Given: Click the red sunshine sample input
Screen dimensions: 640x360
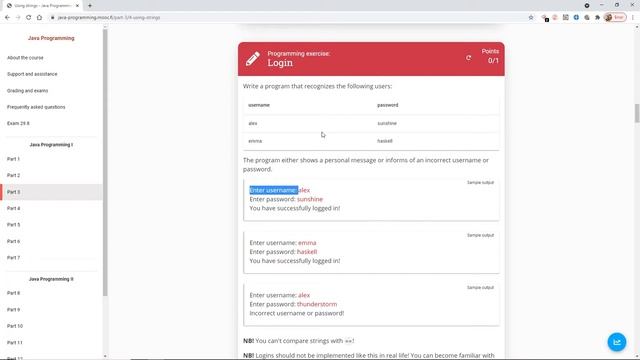Looking at the screenshot, I should 310,199.
